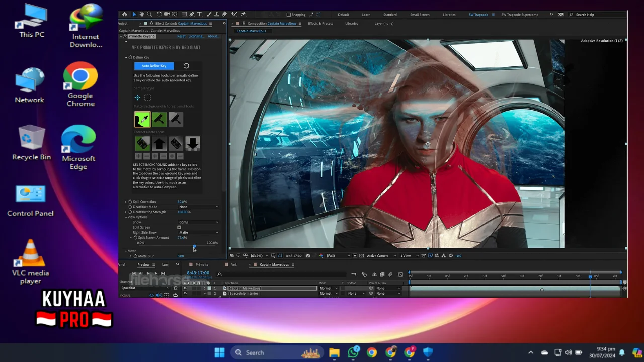This screenshot has height=362, width=644.
Task: Click the reset key circular arrow icon
Action: point(186,66)
